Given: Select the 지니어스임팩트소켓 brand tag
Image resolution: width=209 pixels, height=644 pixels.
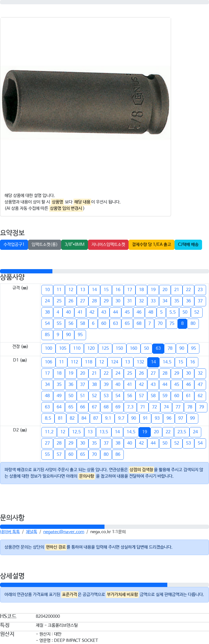Looking at the screenshot, I should click(108, 244).
